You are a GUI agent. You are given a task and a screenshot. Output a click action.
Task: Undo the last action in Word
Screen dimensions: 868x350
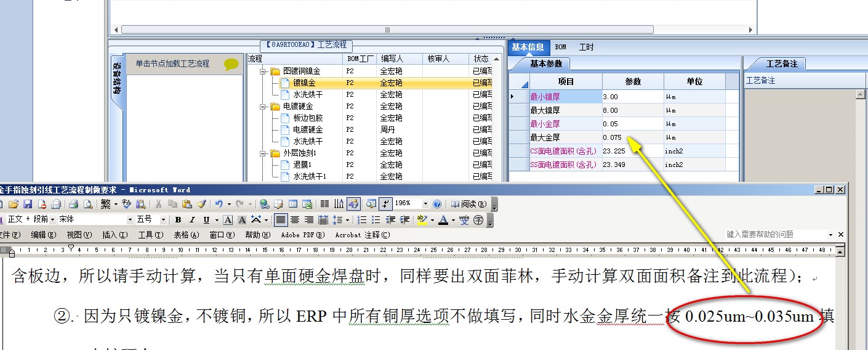pyautogui.click(x=219, y=204)
